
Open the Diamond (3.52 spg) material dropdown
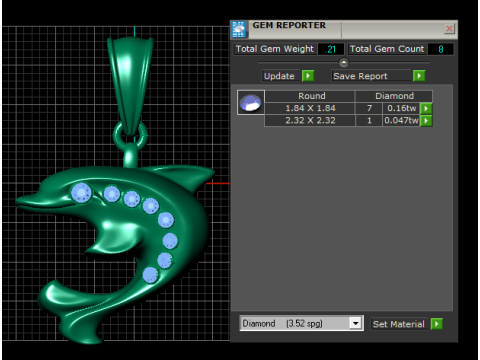tap(355, 323)
